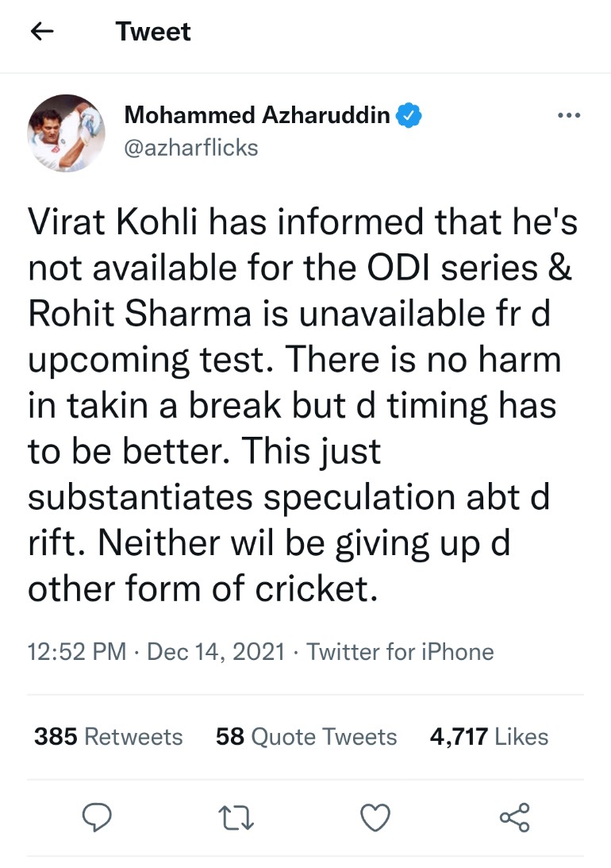611x868 pixels.
Task: Retweet using the arrows icon
Action: pyautogui.click(x=236, y=816)
